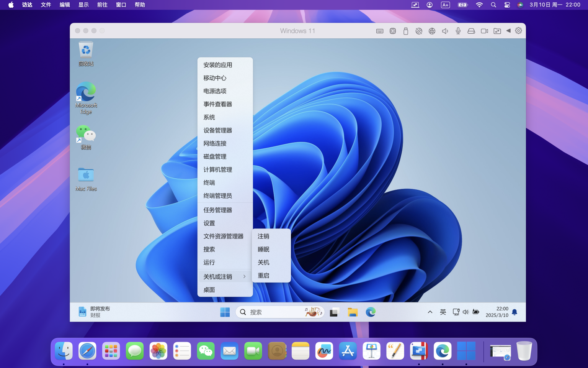Toggle the 英 input language indicator
The image size is (588, 368).
pyautogui.click(x=443, y=312)
